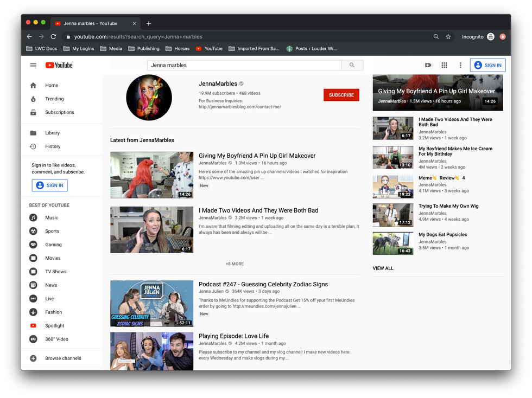Viewport: 532px width, 398px height.
Task: Open Subscriptions in sidebar
Action: 59,112
